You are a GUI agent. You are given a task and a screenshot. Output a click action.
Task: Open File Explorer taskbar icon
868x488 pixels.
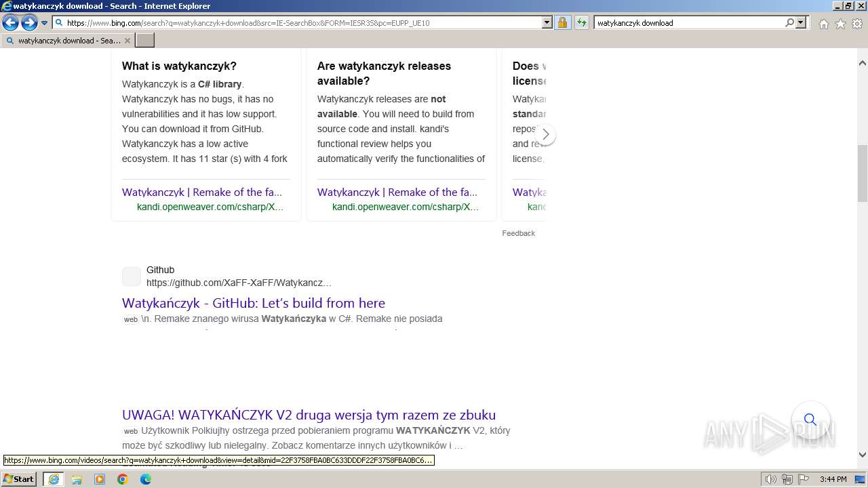pyautogui.click(x=77, y=479)
